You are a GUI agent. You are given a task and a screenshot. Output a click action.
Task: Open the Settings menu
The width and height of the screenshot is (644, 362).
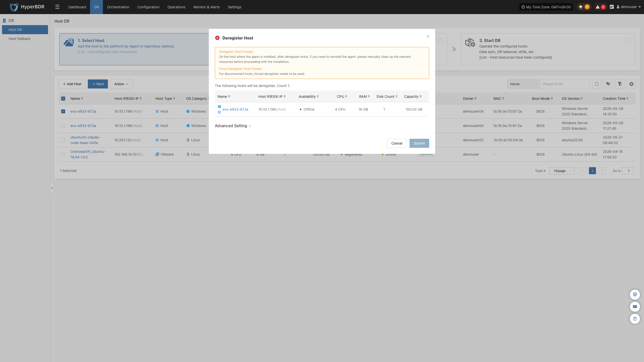(x=234, y=7)
